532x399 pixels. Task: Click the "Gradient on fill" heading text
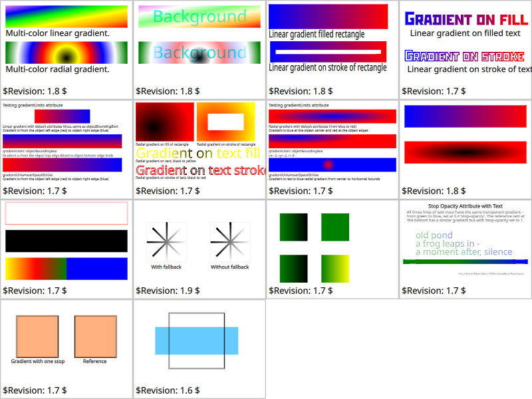pos(466,19)
